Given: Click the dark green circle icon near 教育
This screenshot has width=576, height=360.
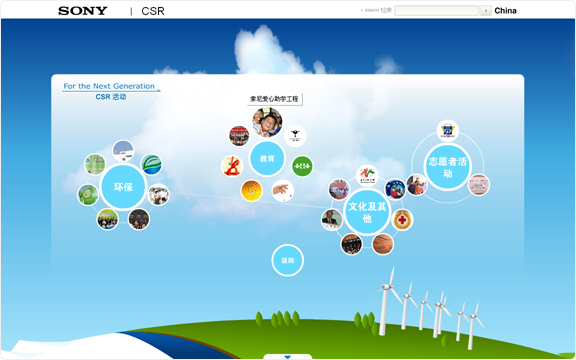Looking at the screenshot, I should (x=302, y=166).
